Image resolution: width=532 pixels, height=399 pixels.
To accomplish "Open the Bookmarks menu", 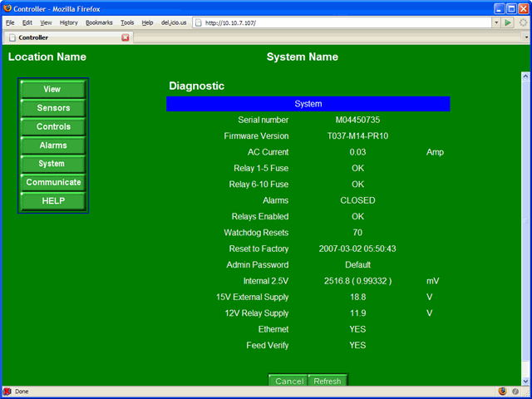I will click(x=98, y=22).
